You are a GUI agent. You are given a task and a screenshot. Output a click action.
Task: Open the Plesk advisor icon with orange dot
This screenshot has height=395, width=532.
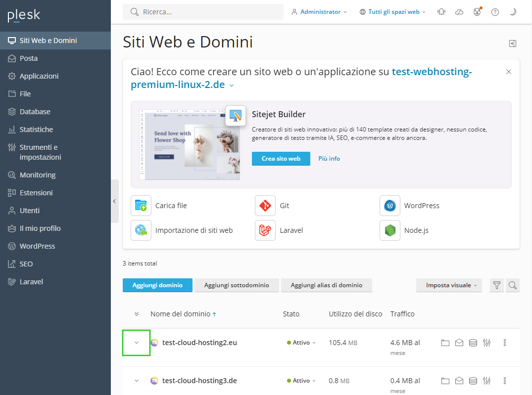point(478,12)
